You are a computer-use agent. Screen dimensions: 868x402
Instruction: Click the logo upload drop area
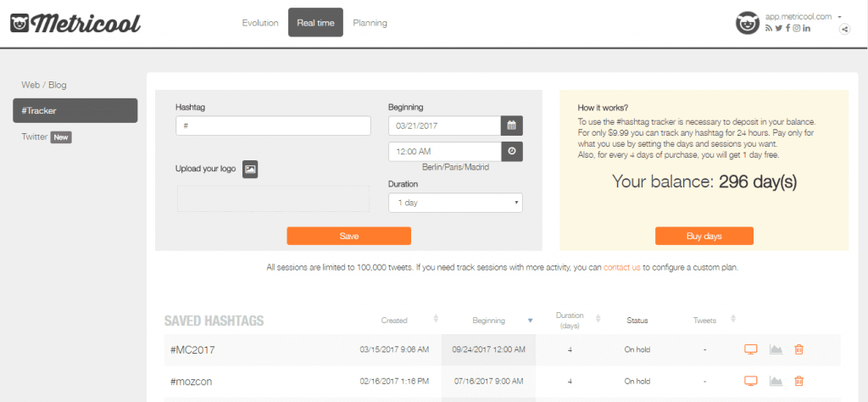(x=273, y=198)
